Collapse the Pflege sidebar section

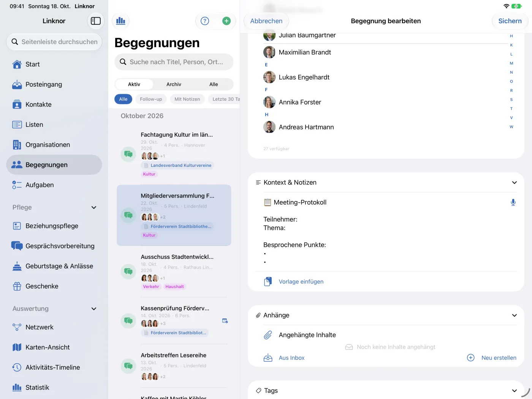coord(94,207)
